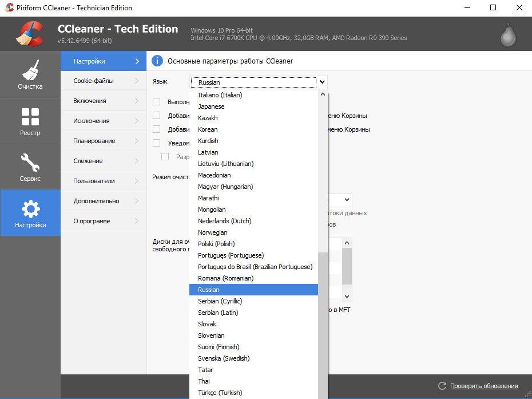Go to the Исключения settings page
The width and height of the screenshot is (532, 399).
pyautogui.click(x=104, y=121)
